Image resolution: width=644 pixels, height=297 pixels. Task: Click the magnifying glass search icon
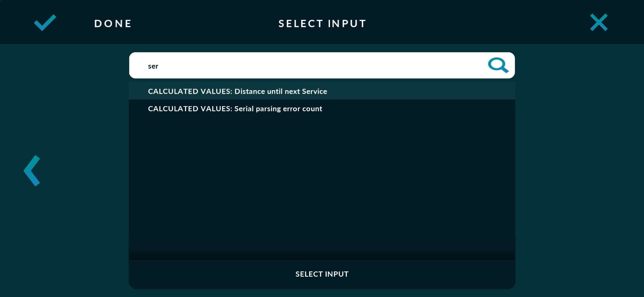coord(498,65)
